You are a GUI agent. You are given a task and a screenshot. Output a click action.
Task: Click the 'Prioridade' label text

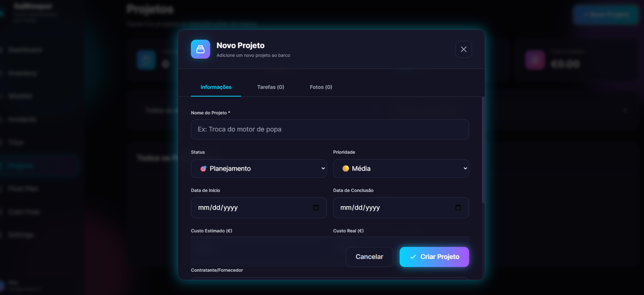[x=344, y=152]
